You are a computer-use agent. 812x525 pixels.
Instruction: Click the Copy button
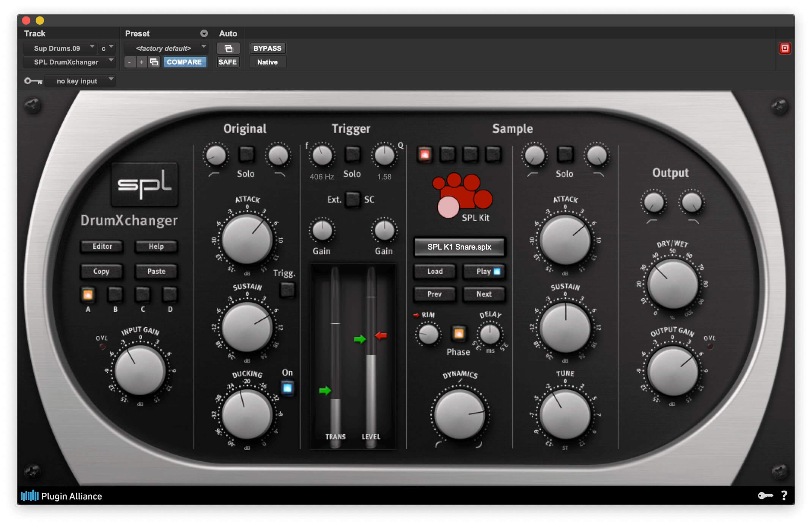[x=102, y=271]
